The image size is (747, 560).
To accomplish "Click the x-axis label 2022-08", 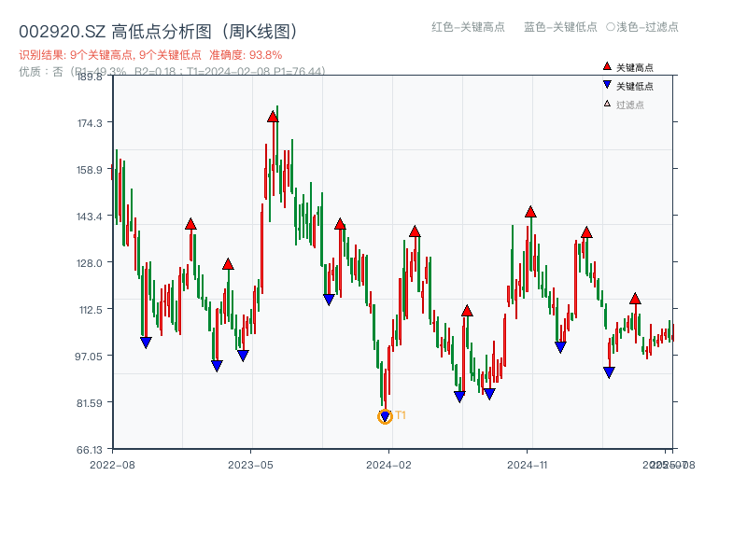I will [x=112, y=465].
